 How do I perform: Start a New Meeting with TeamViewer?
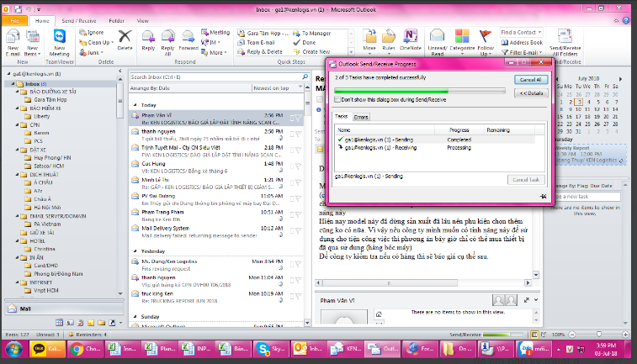pyautogui.click(x=59, y=36)
